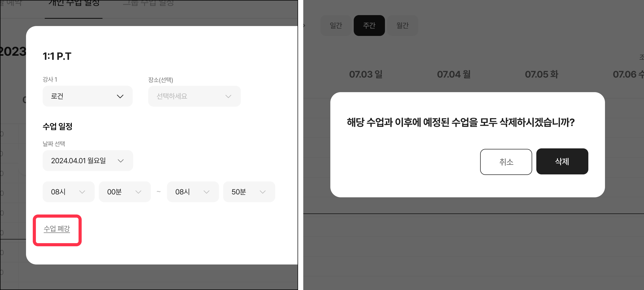Viewport: 644px width, 290px height.
Task: Open the end minute 50분 dropdown
Action: 249,192
